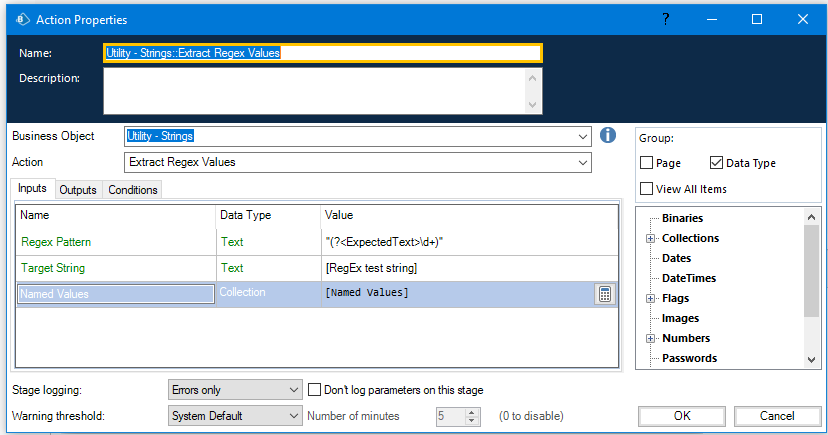Click the help question mark in title bar
Image resolution: width=828 pixels, height=435 pixels.
[666, 19]
